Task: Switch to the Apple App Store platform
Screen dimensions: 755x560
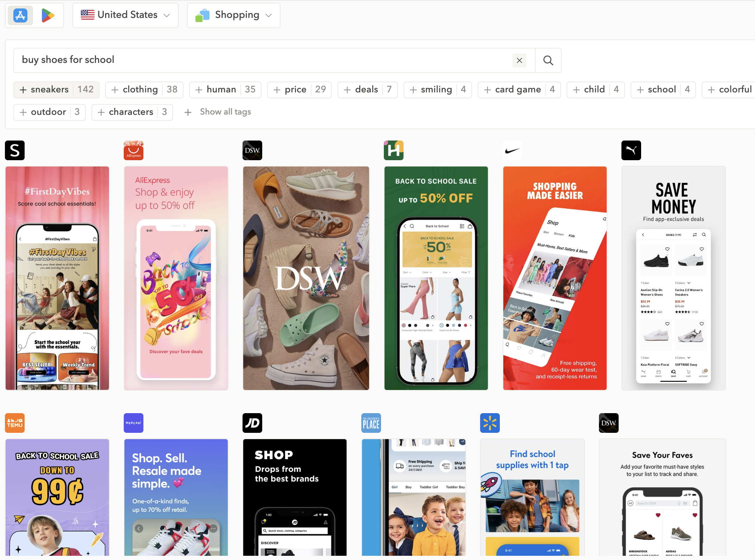Action: (20, 15)
